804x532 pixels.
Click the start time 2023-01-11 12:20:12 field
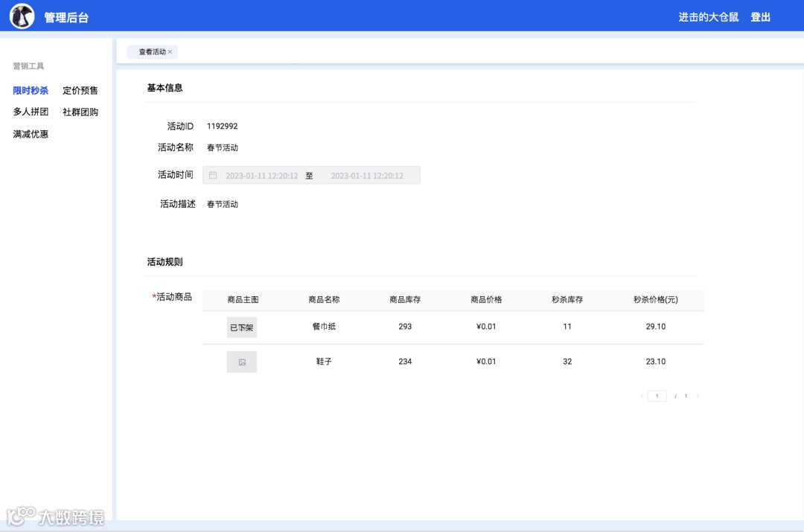(x=262, y=176)
